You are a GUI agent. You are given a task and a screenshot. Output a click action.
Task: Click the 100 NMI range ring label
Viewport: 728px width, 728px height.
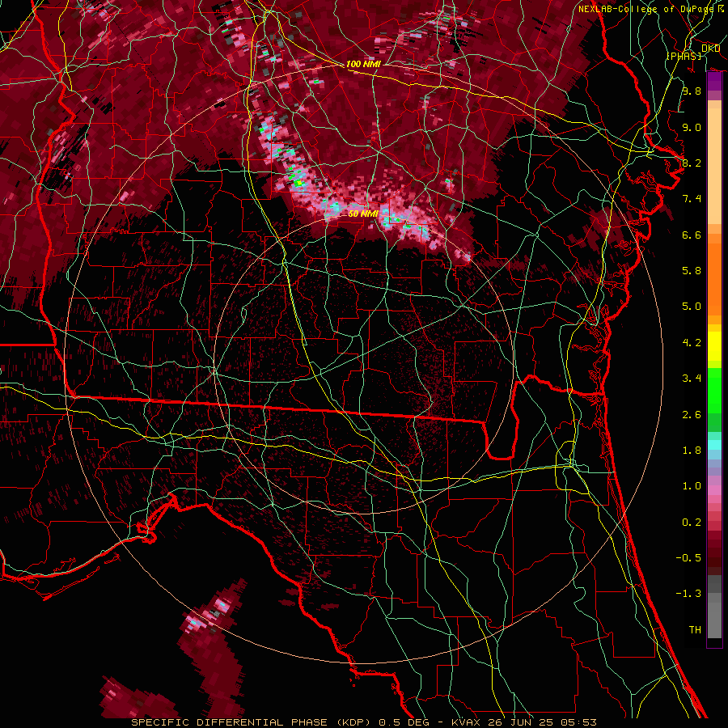(363, 64)
